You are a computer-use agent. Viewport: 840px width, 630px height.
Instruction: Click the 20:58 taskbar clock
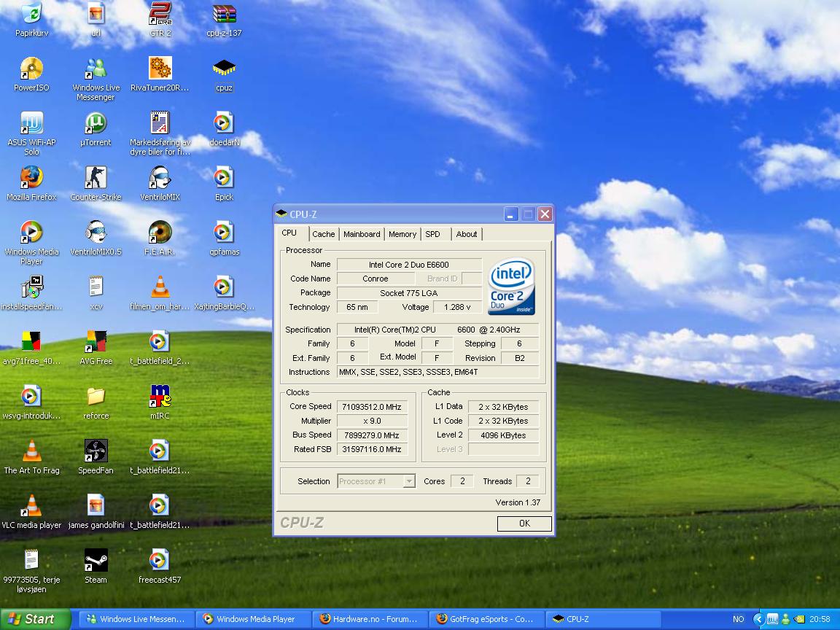point(820,619)
